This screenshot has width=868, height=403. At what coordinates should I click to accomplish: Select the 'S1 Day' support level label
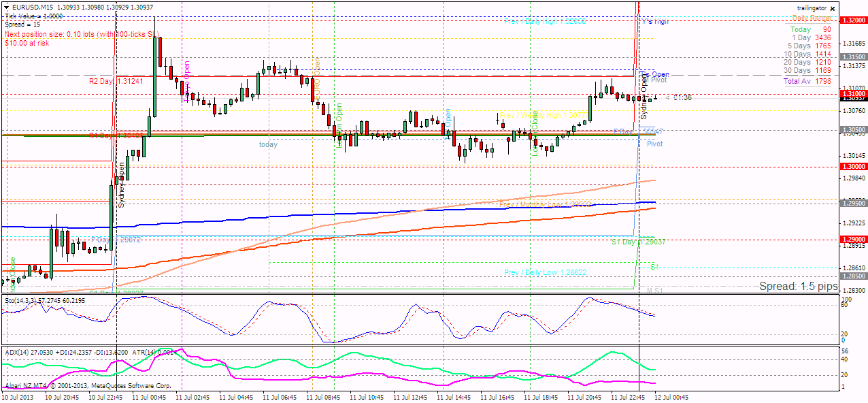pos(637,242)
